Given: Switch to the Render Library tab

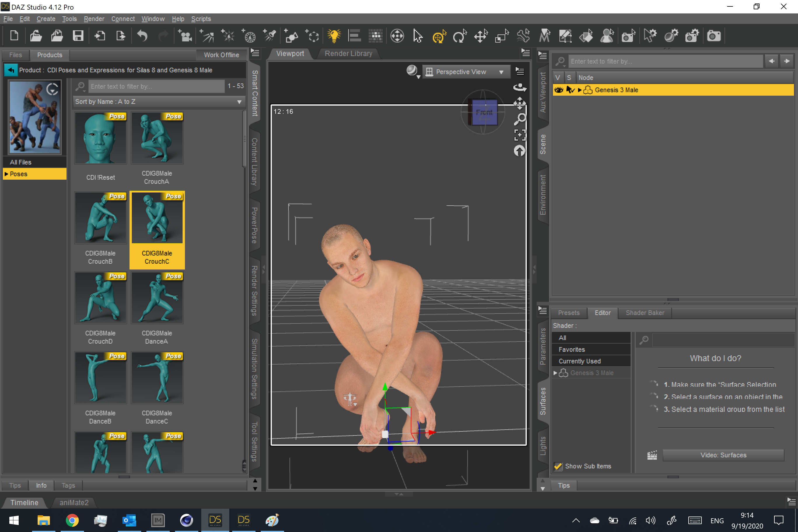Looking at the screenshot, I should 348,54.
